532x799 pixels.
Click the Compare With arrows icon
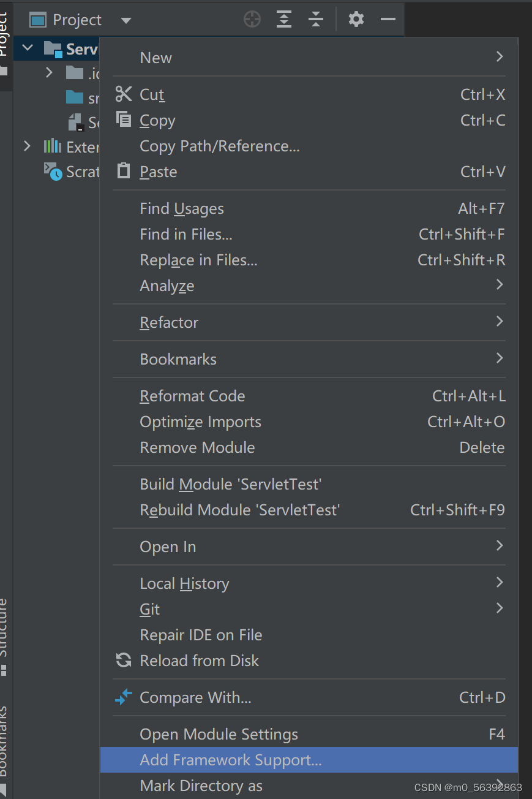coord(124,697)
